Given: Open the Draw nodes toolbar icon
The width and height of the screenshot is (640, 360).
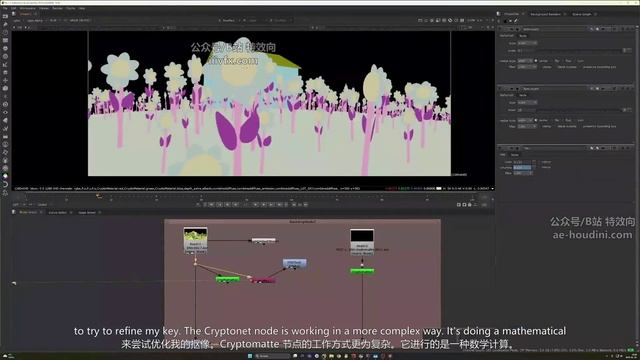Looking at the screenshot, I should coord(5,24).
